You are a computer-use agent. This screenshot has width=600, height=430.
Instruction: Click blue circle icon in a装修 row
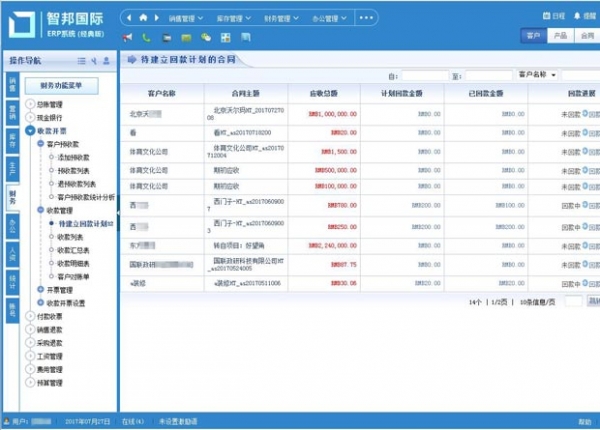585,283
